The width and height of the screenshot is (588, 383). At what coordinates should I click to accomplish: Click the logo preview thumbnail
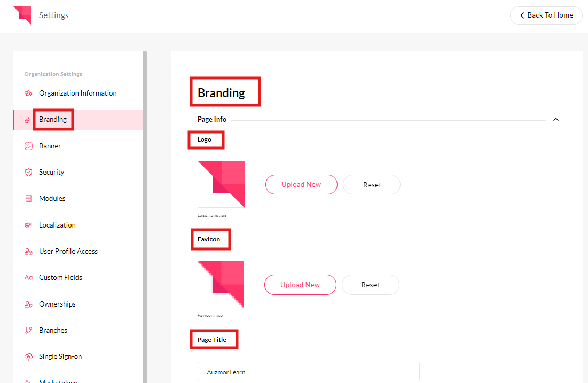coord(221,185)
